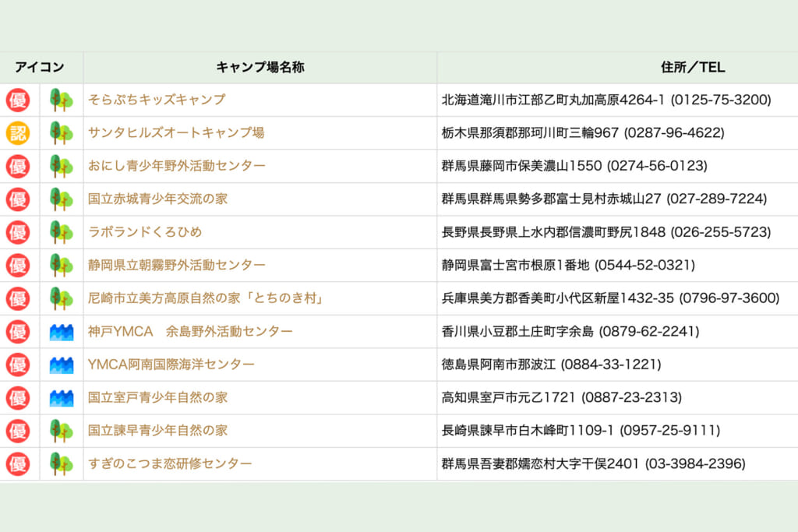
Task: Click the tree icon beside 国立赤城青少年交流の家
Action: (x=62, y=199)
